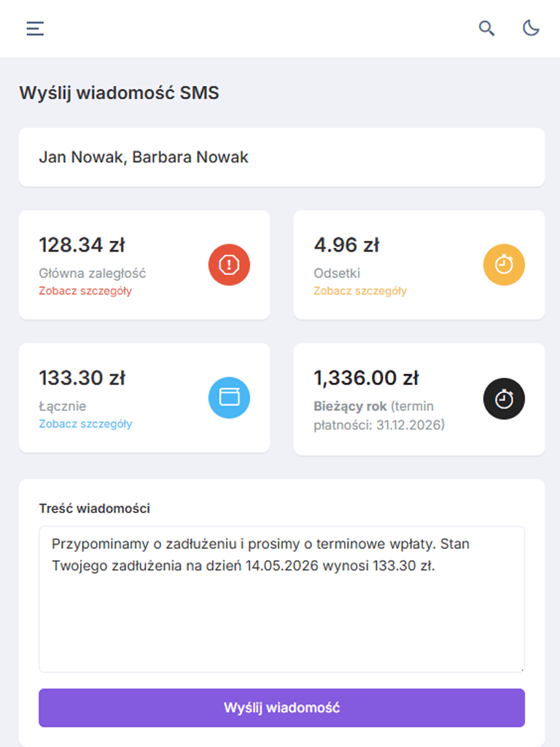Click the black stopwatch icon for Bieżący rok
Screen dimensions: 560x747
pos(504,399)
